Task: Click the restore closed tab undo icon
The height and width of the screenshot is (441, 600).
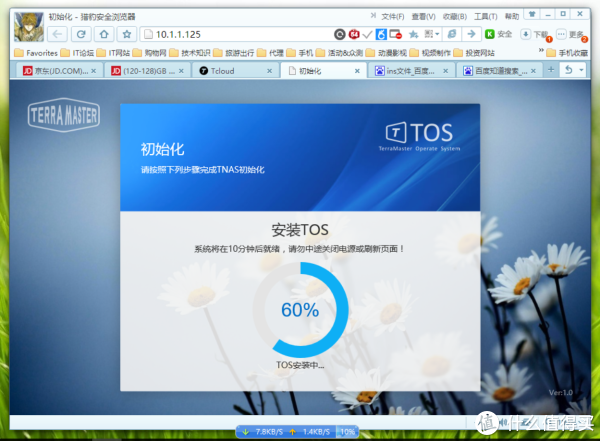Action: pyautogui.click(x=569, y=70)
